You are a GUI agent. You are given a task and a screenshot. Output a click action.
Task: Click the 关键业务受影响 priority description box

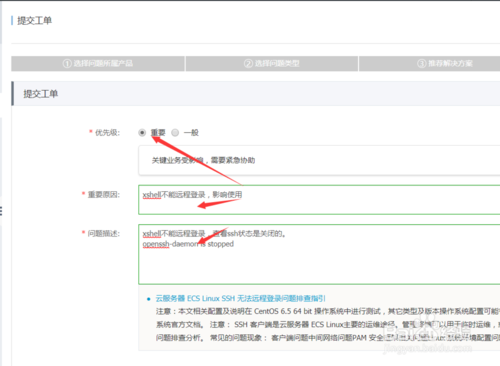tap(319, 160)
